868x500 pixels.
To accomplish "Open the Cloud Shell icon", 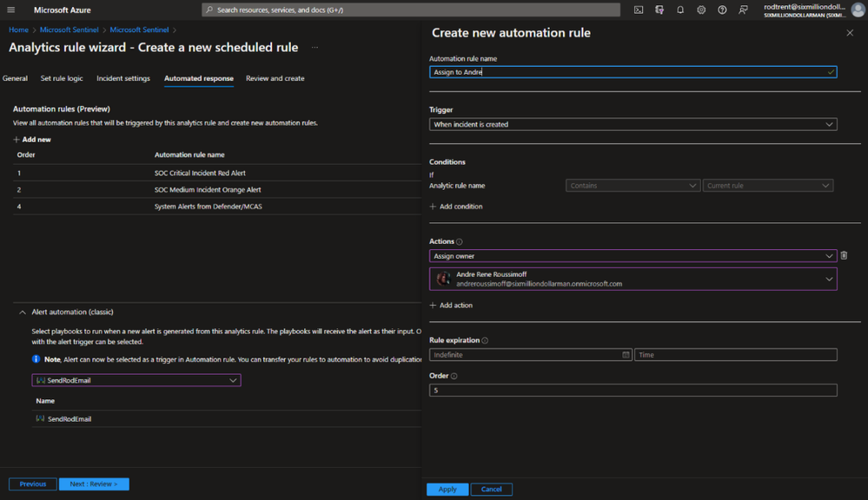I will 639,10.
